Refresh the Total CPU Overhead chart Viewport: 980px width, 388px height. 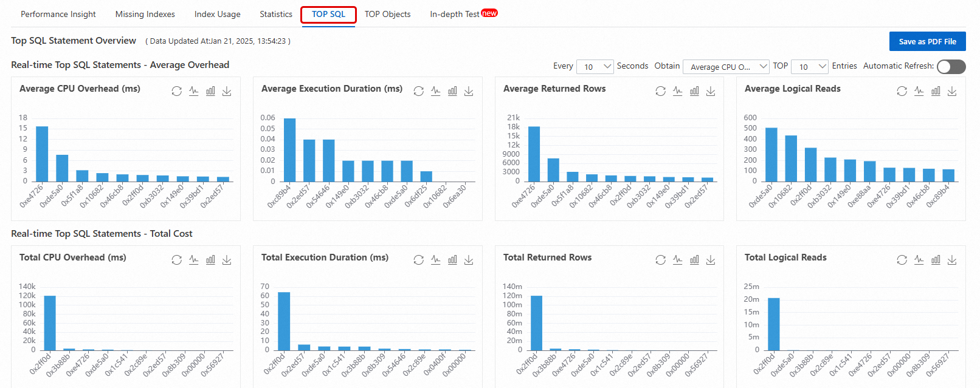(176, 260)
